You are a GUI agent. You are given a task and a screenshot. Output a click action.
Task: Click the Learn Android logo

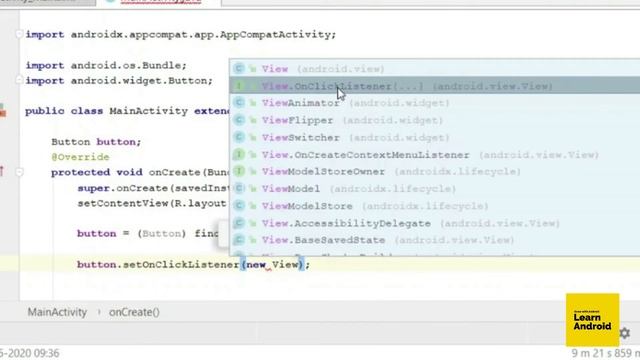(x=592, y=320)
